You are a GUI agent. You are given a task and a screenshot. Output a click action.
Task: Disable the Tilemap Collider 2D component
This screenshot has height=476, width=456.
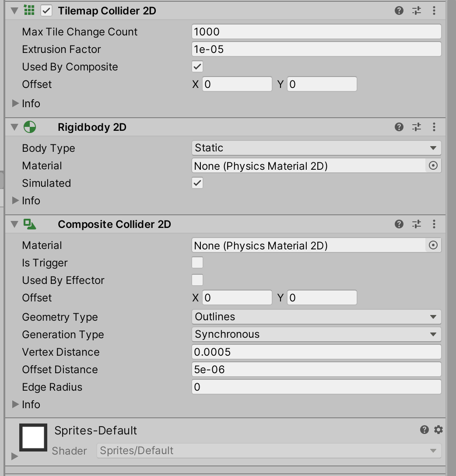(46, 10)
